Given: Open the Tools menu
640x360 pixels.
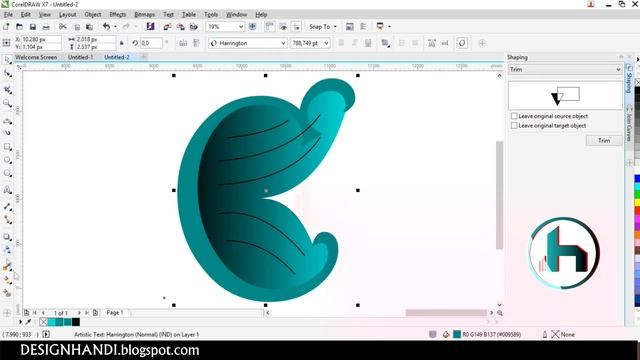Looking at the screenshot, I should tap(211, 15).
